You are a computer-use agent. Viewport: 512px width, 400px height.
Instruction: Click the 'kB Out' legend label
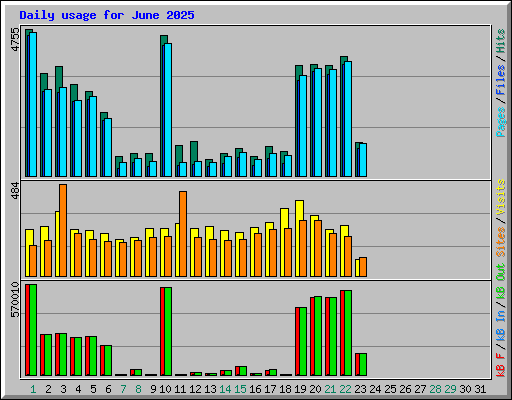pos(501,281)
